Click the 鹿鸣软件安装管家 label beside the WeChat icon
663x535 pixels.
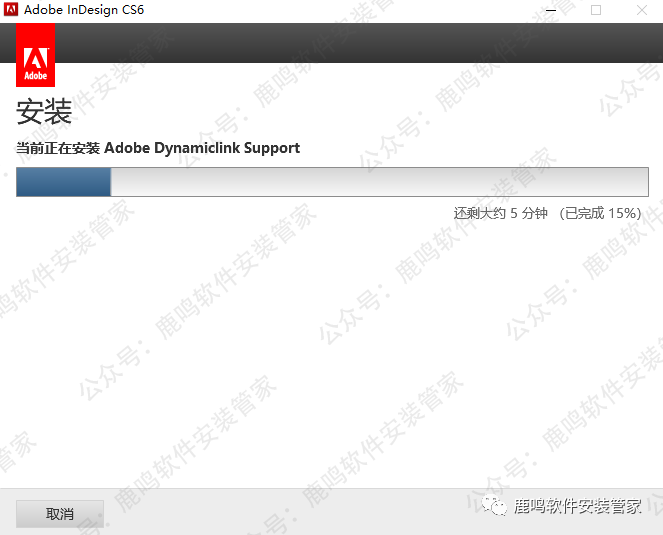tap(578, 506)
